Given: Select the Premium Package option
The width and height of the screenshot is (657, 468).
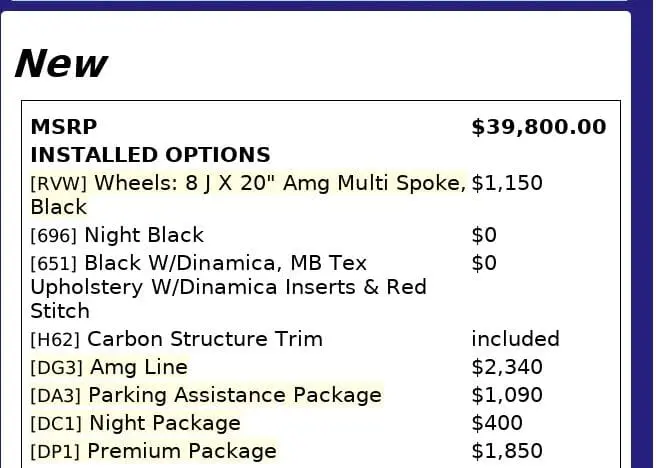Looking at the screenshot, I should (x=181, y=451).
